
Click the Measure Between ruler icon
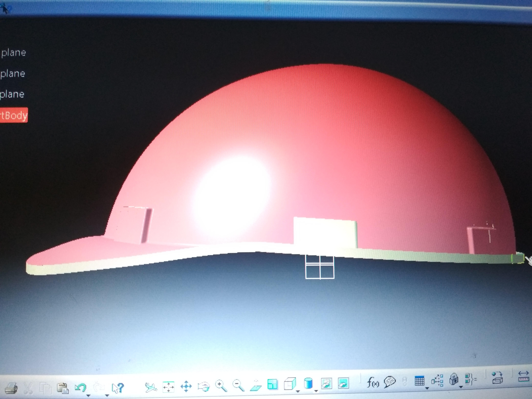click(x=523, y=376)
